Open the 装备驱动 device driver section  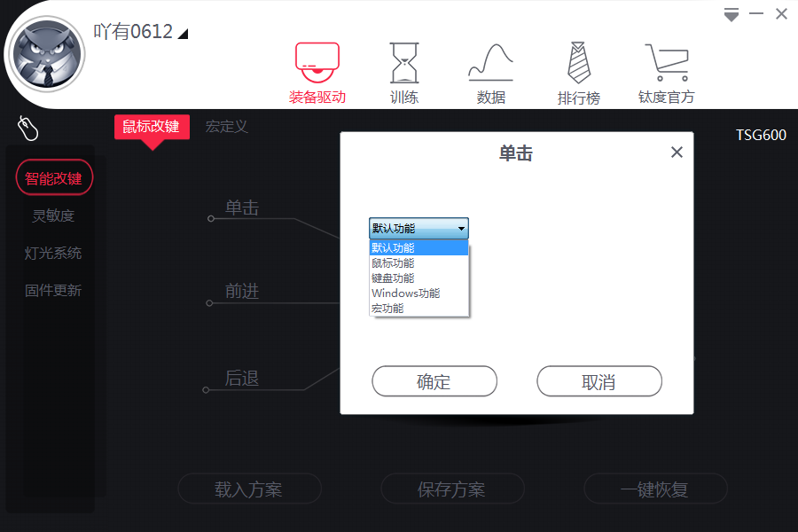point(317,73)
